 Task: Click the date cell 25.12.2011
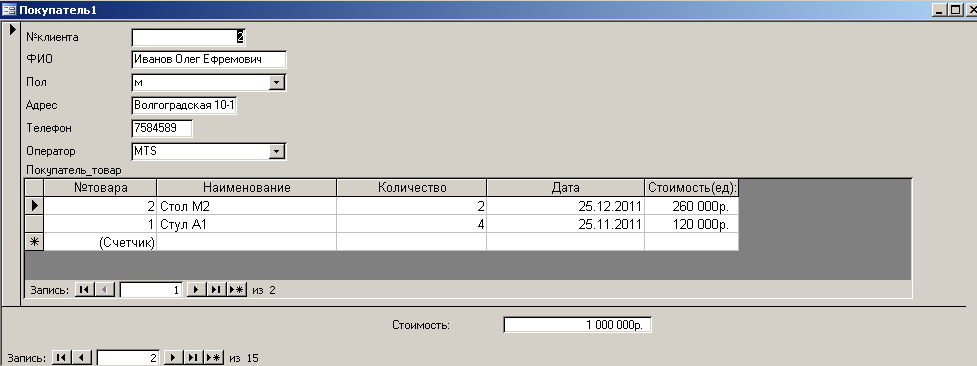[566, 206]
